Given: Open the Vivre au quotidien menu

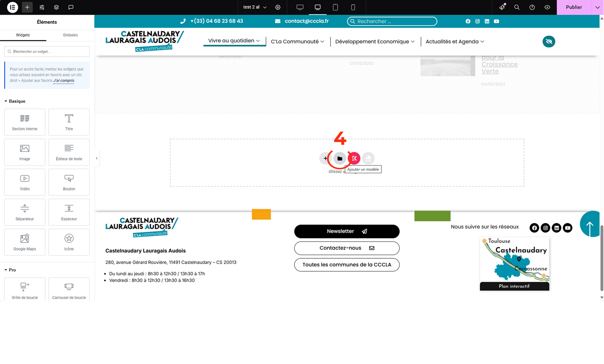Looking at the screenshot, I should tap(234, 41).
